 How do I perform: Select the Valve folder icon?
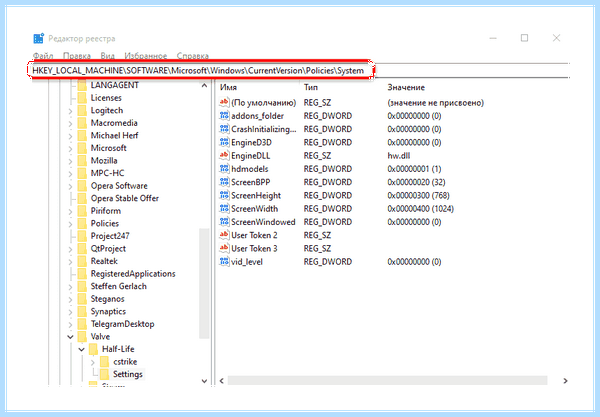(82, 337)
